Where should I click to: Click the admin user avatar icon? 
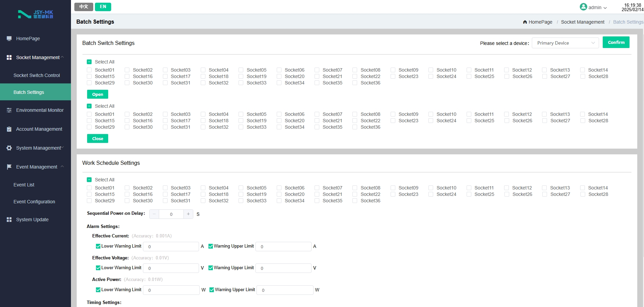583,7
